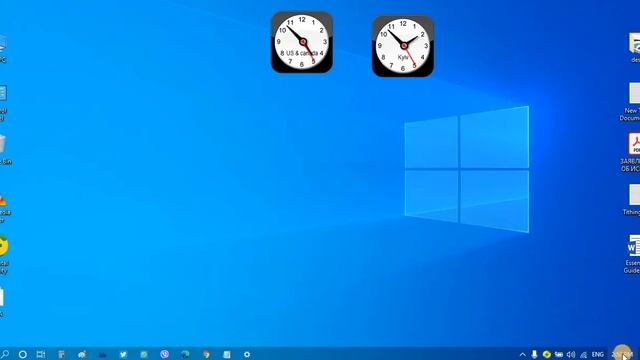Open the battery status tray icon

tap(559, 354)
